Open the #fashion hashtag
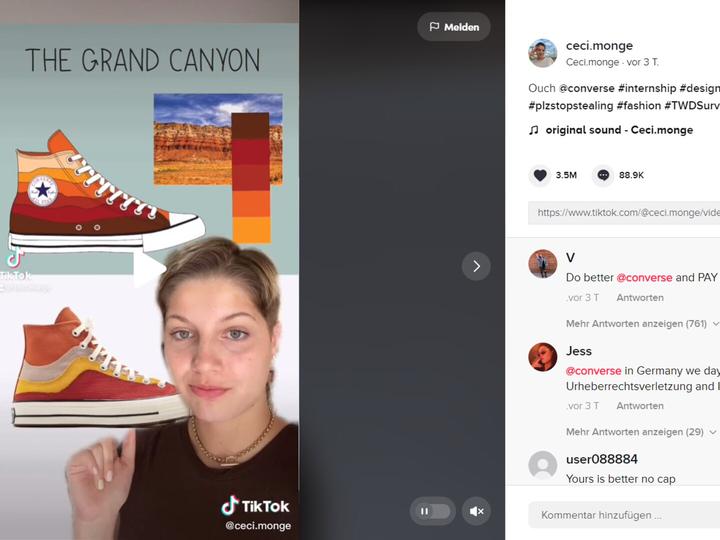The image size is (720, 540). click(x=639, y=106)
